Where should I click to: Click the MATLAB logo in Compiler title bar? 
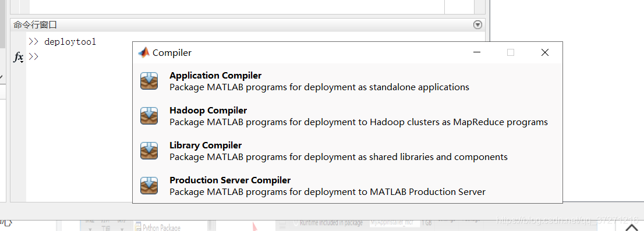click(x=144, y=52)
